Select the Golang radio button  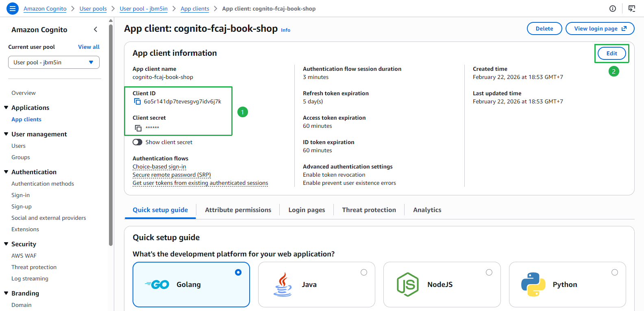[x=238, y=272]
